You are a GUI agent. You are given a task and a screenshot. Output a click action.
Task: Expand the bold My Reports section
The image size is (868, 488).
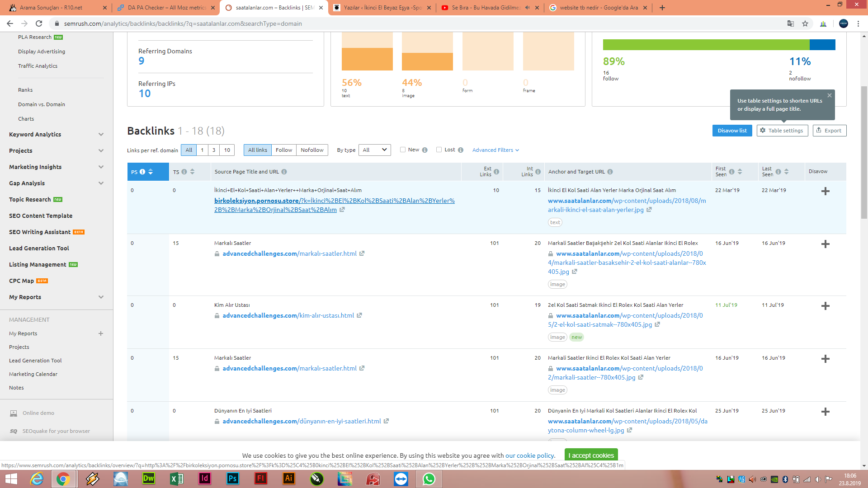101,297
